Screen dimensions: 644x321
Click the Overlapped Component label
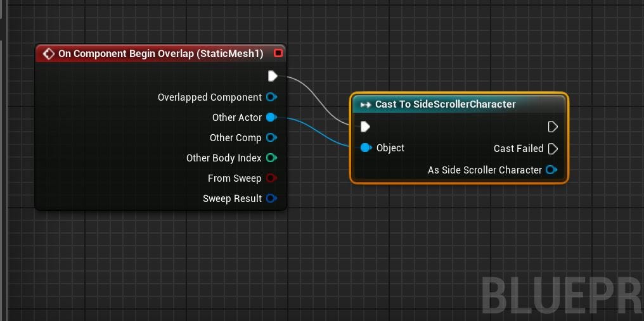coord(209,98)
